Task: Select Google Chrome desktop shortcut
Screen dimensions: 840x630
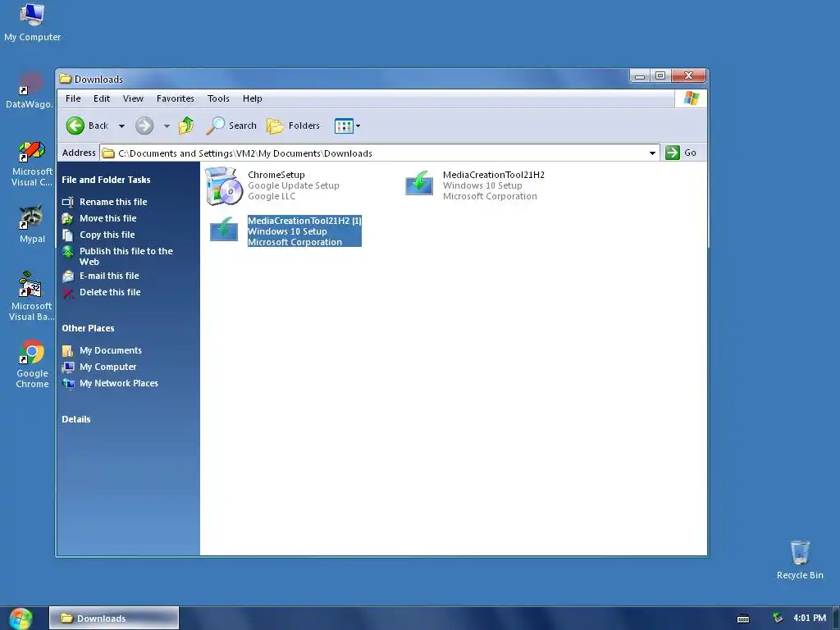Action: [x=32, y=364]
